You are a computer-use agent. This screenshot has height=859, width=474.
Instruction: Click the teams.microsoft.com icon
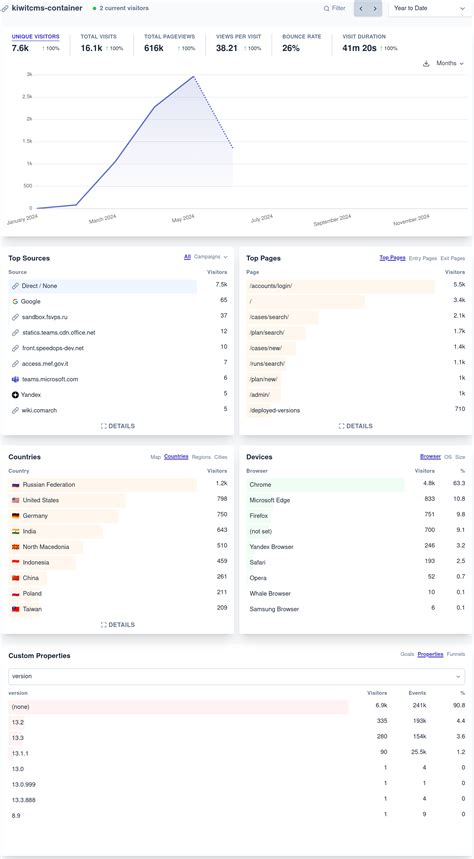[15, 379]
